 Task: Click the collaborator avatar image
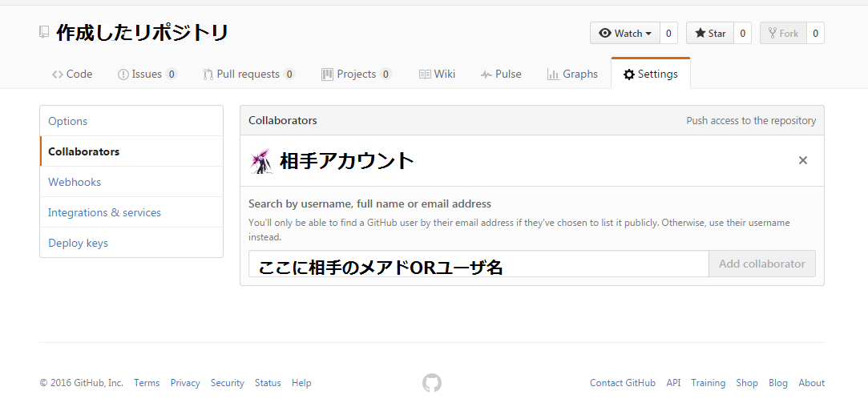click(x=261, y=161)
